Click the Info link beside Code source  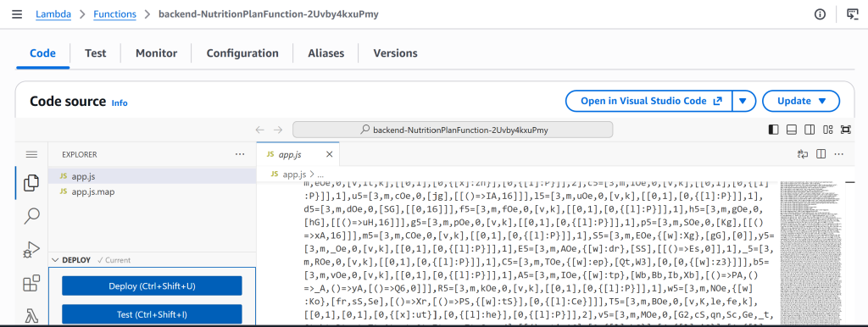(x=120, y=103)
